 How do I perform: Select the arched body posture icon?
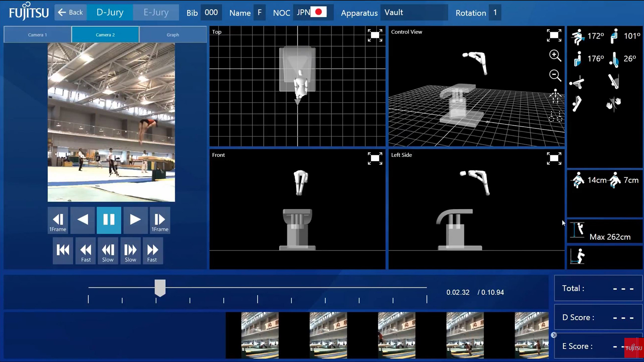tap(577, 104)
